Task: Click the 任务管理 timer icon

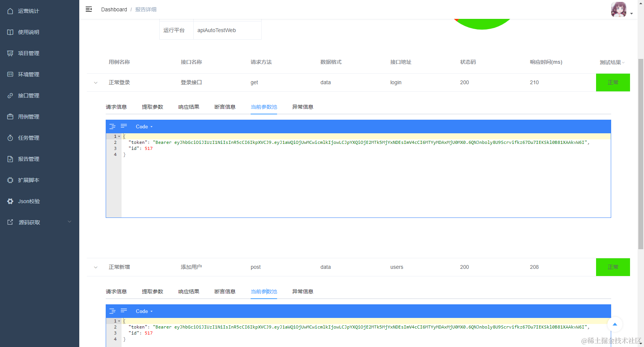Action: coord(10,138)
